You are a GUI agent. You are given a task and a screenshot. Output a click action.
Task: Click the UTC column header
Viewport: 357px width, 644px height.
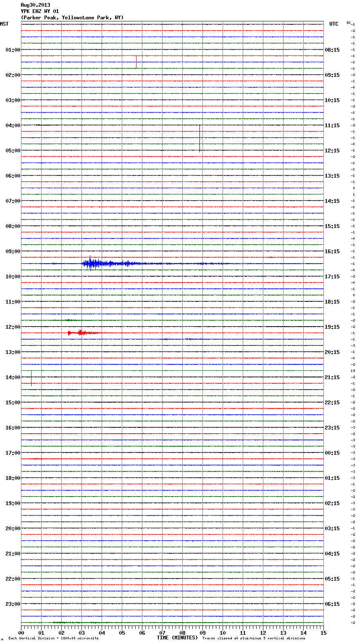[x=334, y=24]
